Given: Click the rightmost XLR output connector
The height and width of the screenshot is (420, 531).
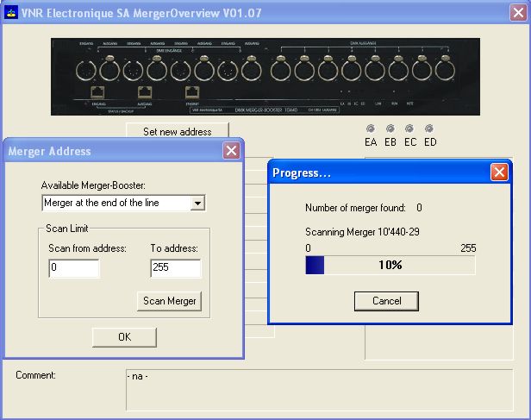Looking at the screenshot, I should pos(444,68).
